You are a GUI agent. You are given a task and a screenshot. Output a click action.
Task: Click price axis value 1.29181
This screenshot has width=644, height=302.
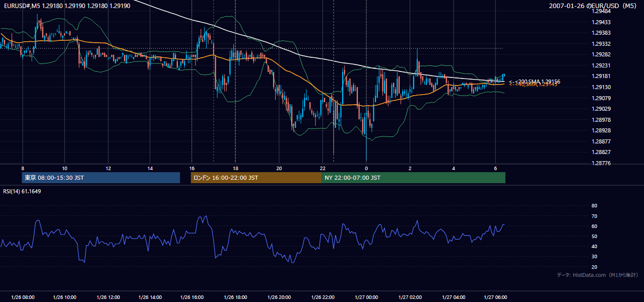click(x=601, y=76)
